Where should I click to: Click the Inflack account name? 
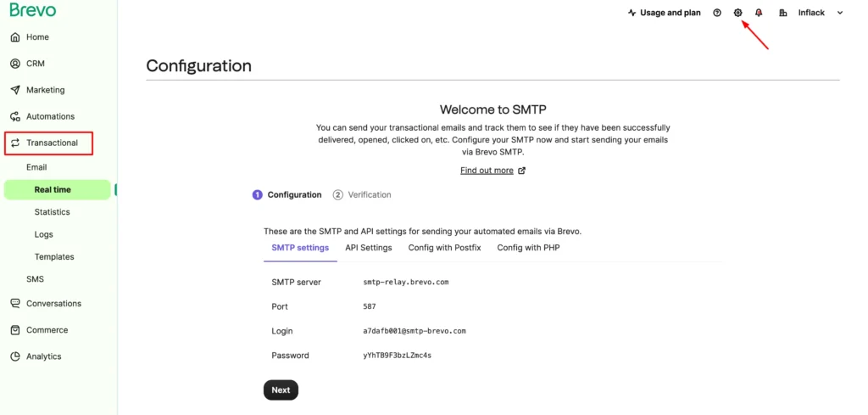811,13
